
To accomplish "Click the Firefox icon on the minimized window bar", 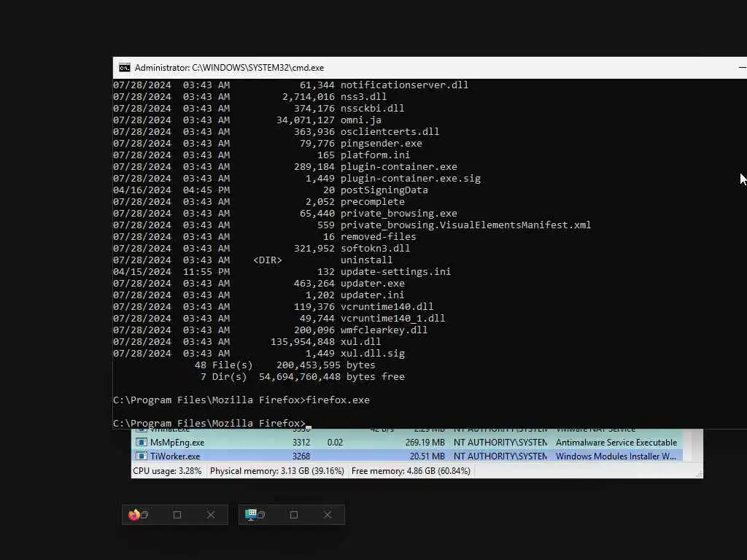I will click(134, 515).
